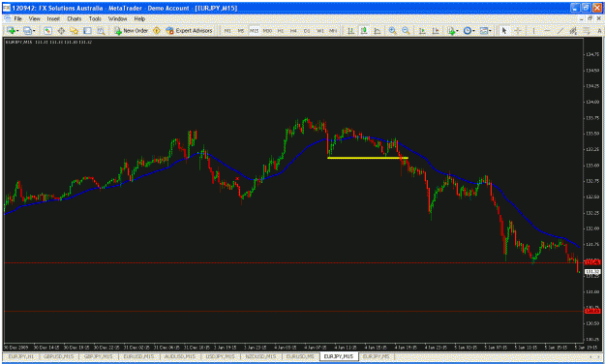Image resolution: width=605 pixels, height=364 pixels.
Task: Expand the Periods dropdown arrow
Action: [473, 31]
